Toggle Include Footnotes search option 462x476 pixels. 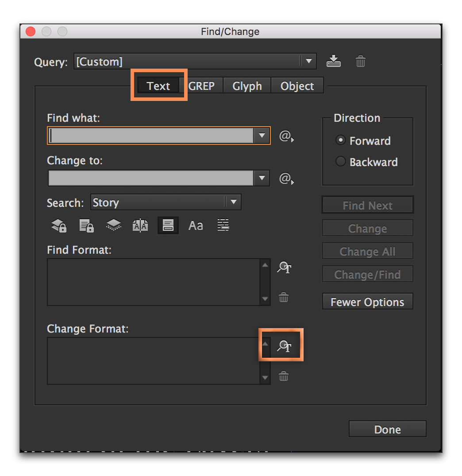(x=168, y=225)
